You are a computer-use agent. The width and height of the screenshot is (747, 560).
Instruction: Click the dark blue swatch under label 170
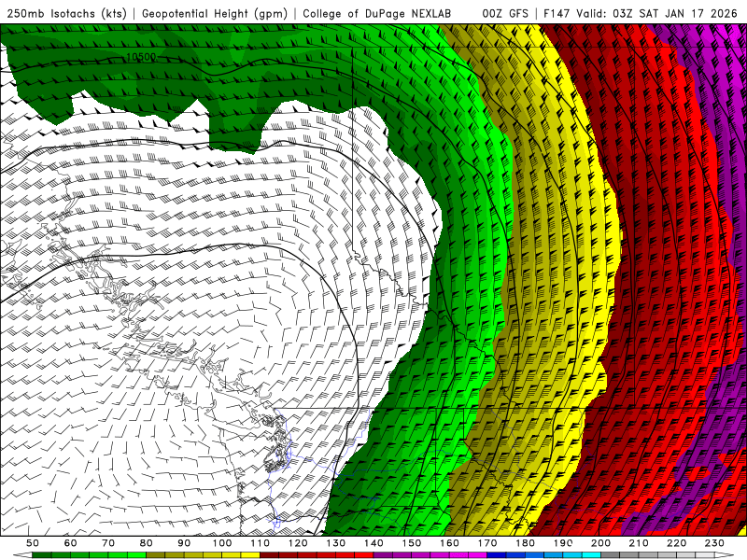click(x=497, y=555)
